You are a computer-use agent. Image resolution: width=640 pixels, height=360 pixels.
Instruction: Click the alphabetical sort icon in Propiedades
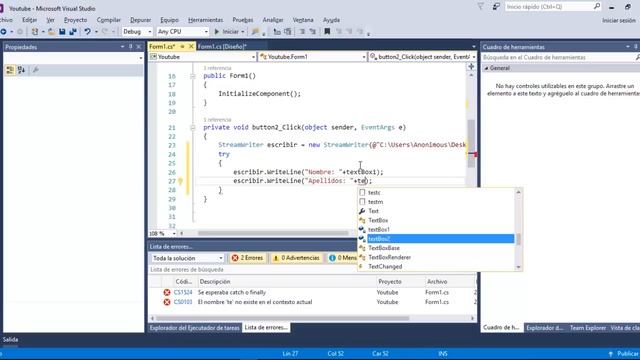[x=21, y=70]
